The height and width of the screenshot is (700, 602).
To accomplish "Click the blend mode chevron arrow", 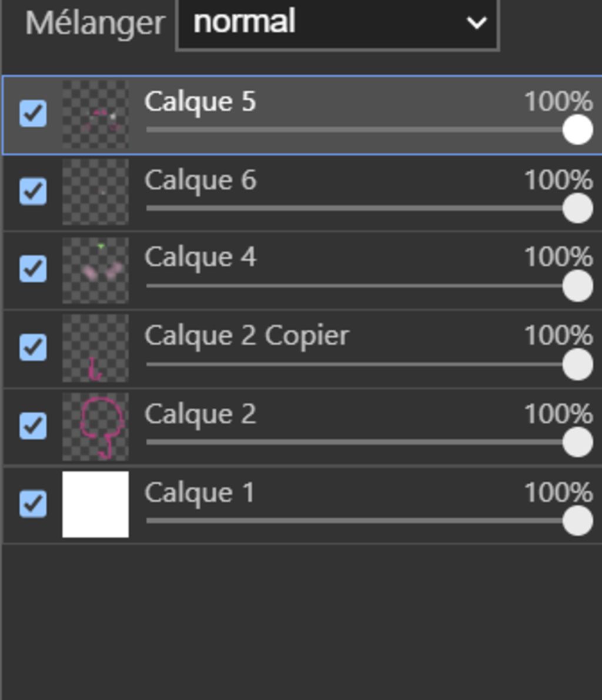I will point(476,24).
